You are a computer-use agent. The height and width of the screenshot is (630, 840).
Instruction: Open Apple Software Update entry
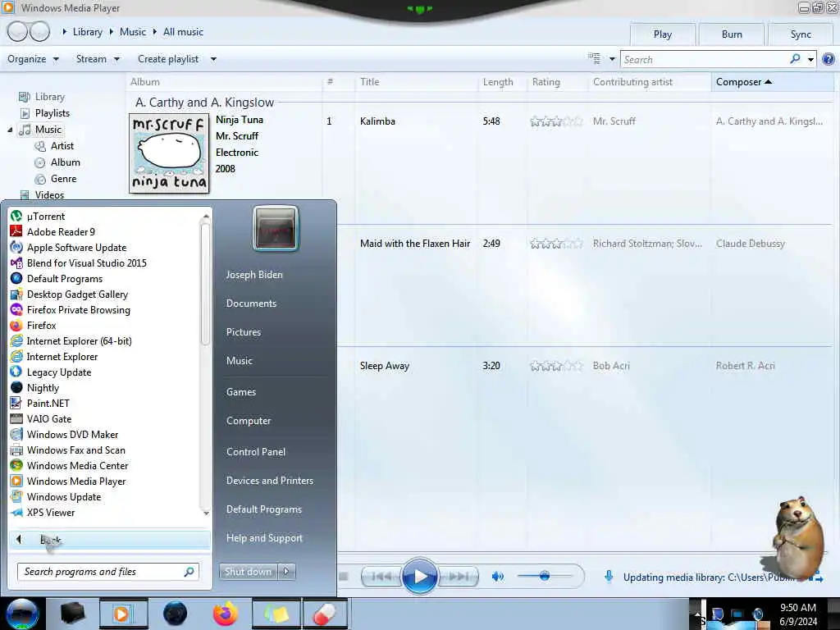pos(68,248)
